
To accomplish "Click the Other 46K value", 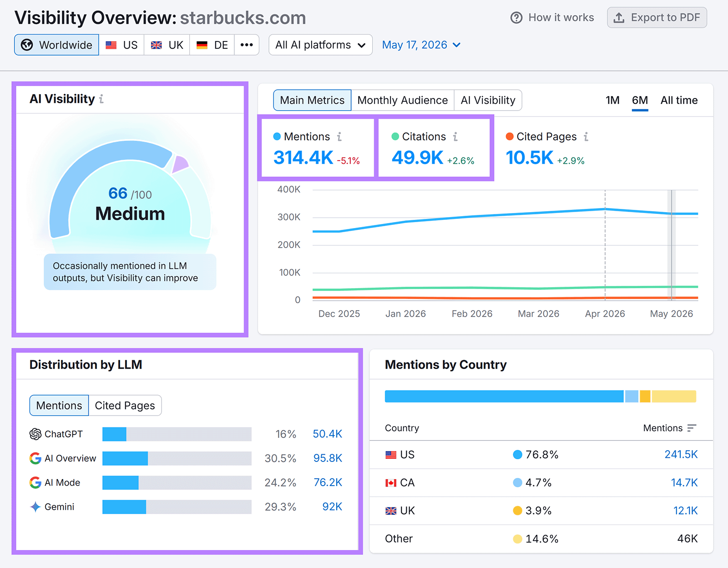I will tap(687, 539).
